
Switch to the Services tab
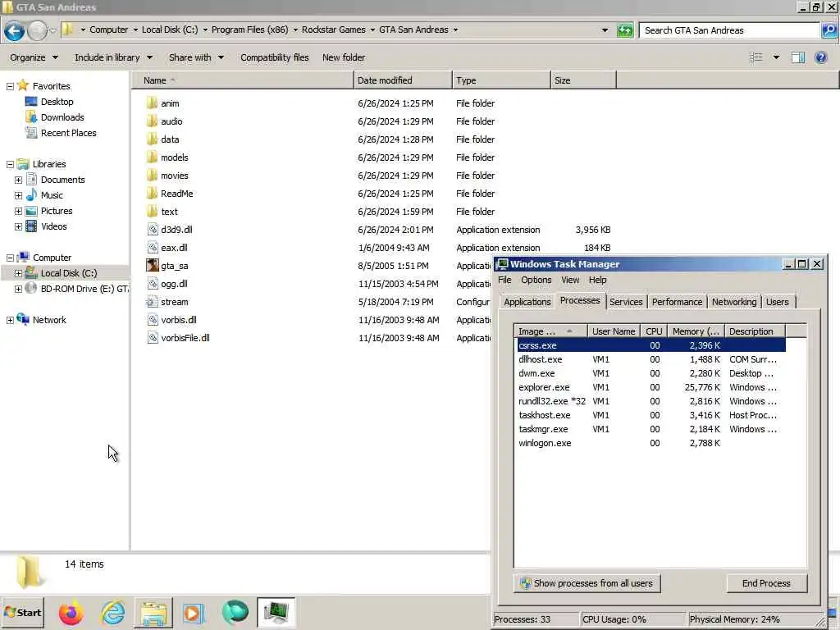(626, 302)
